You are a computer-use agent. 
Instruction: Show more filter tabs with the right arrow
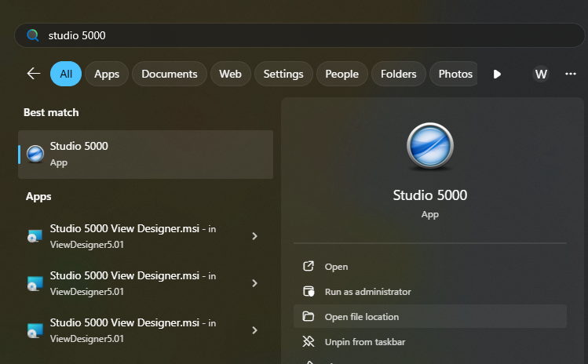pos(497,74)
